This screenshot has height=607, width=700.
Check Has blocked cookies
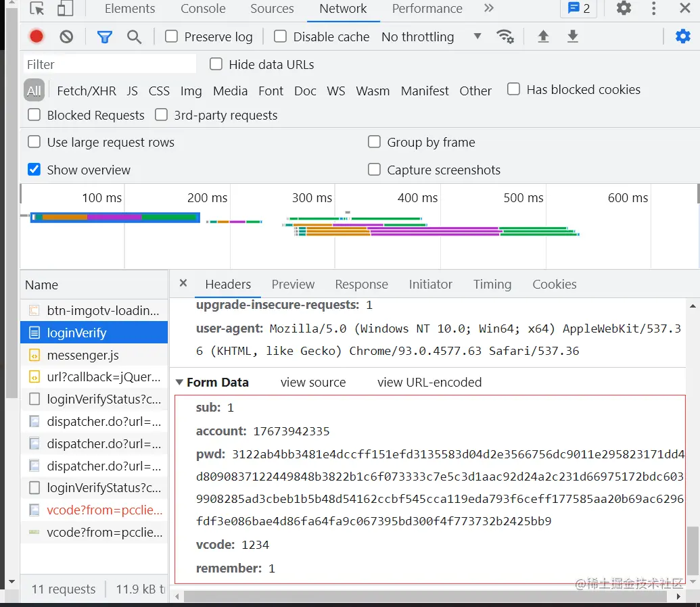coord(513,89)
